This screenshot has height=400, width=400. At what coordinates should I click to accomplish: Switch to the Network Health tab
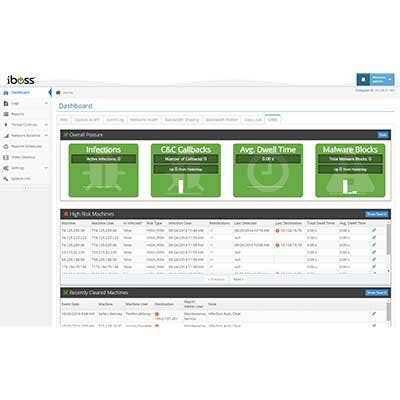pyautogui.click(x=144, y=120)
